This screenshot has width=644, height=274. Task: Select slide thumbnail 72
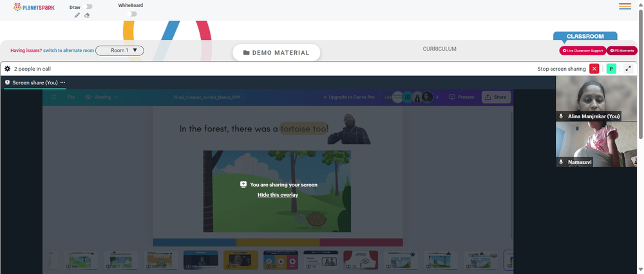coord(321,260)
